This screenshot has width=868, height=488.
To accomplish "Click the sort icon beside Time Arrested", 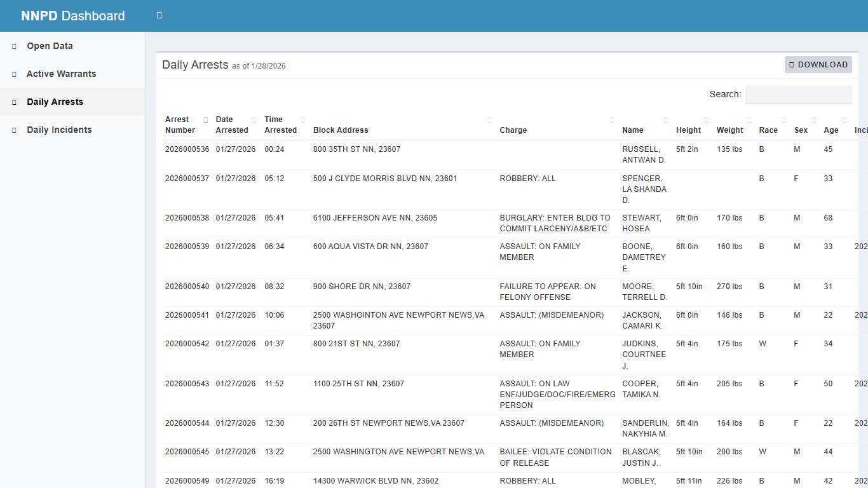I will tap(302, 119).
